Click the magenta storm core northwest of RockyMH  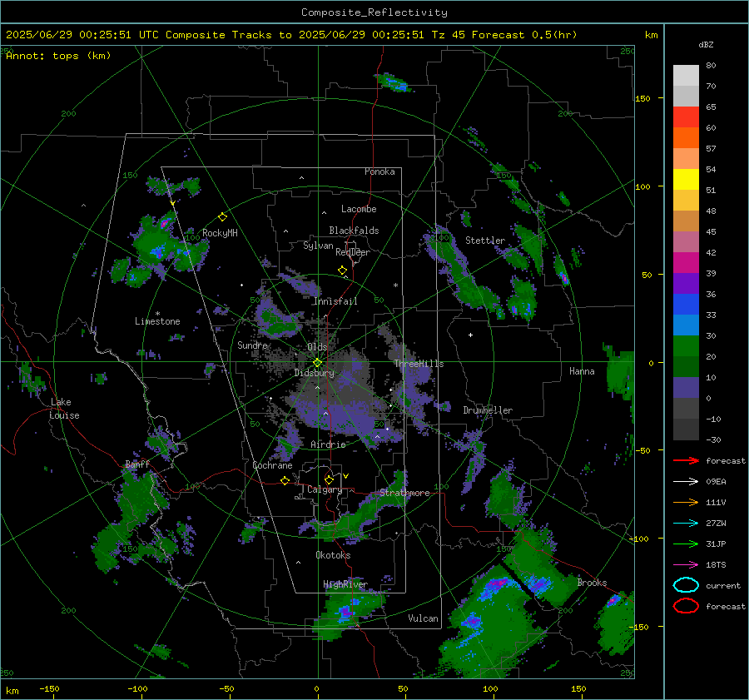pos(164,223)
